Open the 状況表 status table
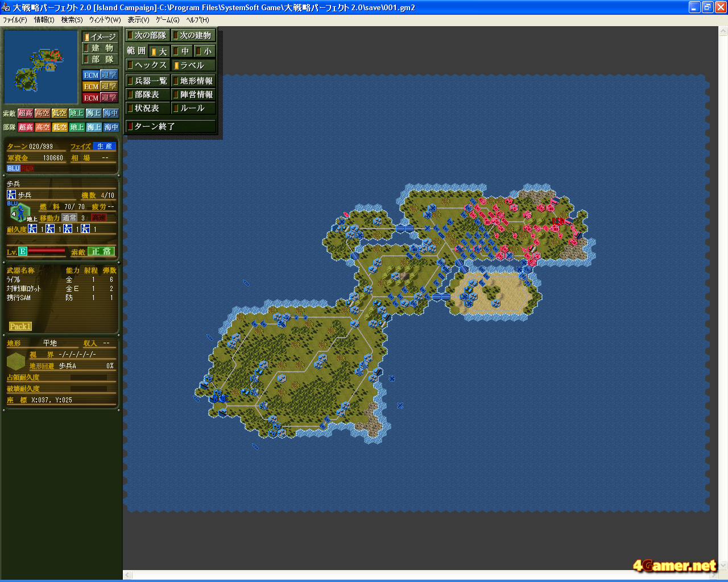The image size is (728, 582). pyautogui.click(x=147, y=108)
